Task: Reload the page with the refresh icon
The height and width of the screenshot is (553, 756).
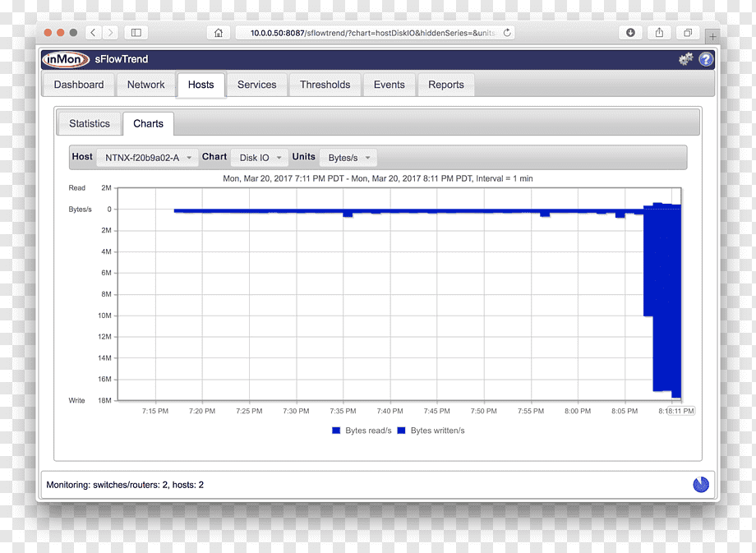Action: [x=507, y=33]
